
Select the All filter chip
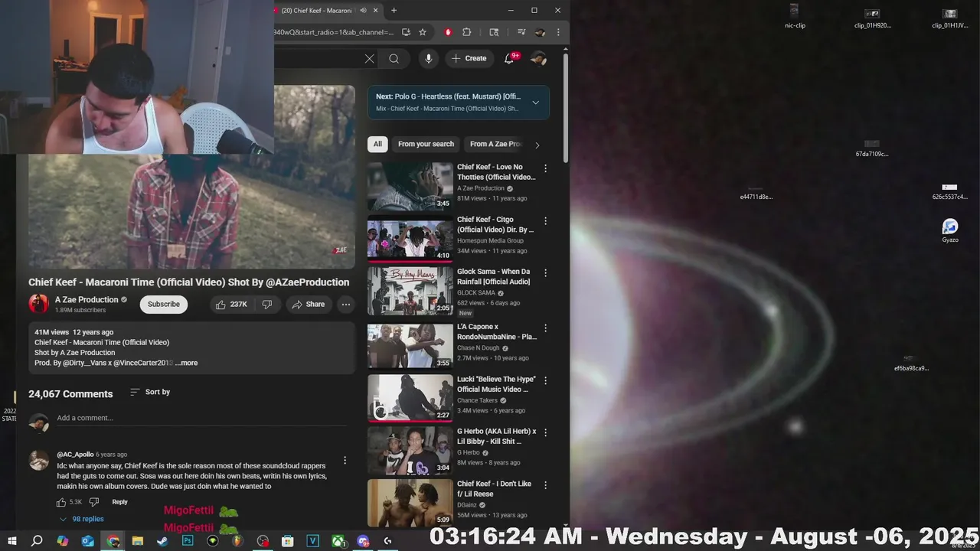click(377, 144)
